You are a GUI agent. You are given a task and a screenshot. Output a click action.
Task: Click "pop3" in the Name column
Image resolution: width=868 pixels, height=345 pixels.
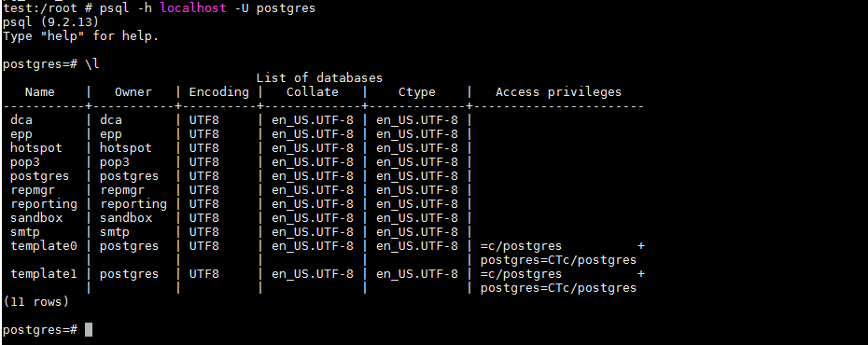25,162
